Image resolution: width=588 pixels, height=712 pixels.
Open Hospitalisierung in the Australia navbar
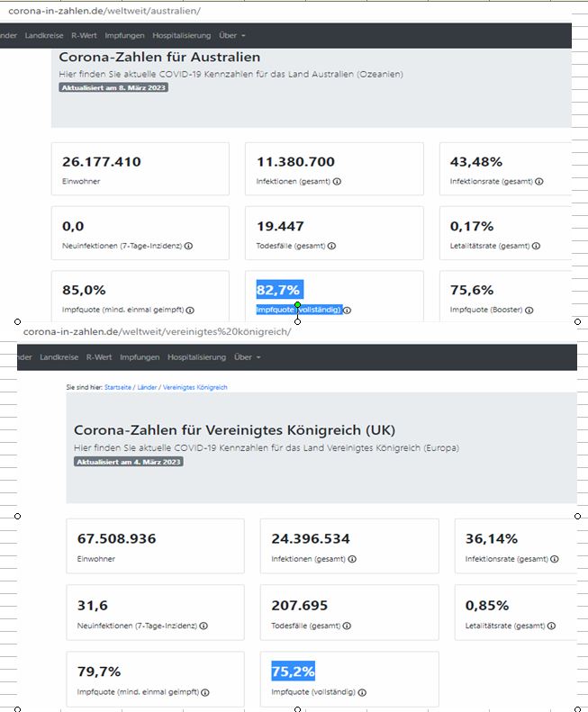coord(181,36)
